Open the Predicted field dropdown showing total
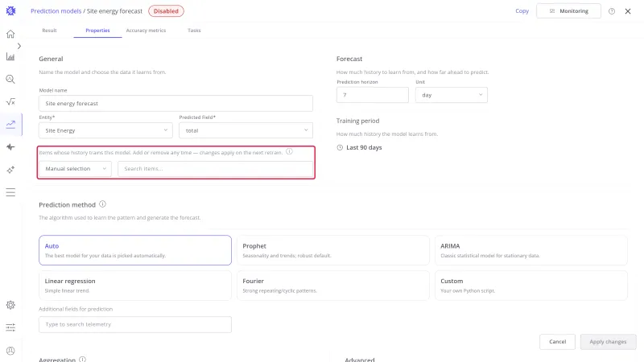The width and height of the screenshot is (644, 362). pos(246,130)
